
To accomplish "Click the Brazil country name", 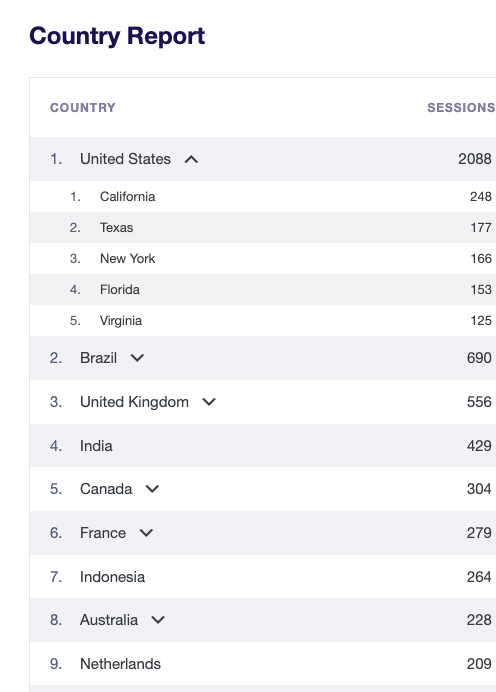I will pyautogui.click(x=98, y=358).
